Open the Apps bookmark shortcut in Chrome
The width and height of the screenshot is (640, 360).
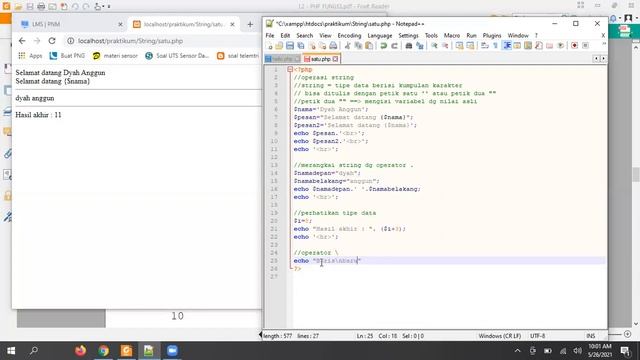pyautogui.click(x=30, y=56)
